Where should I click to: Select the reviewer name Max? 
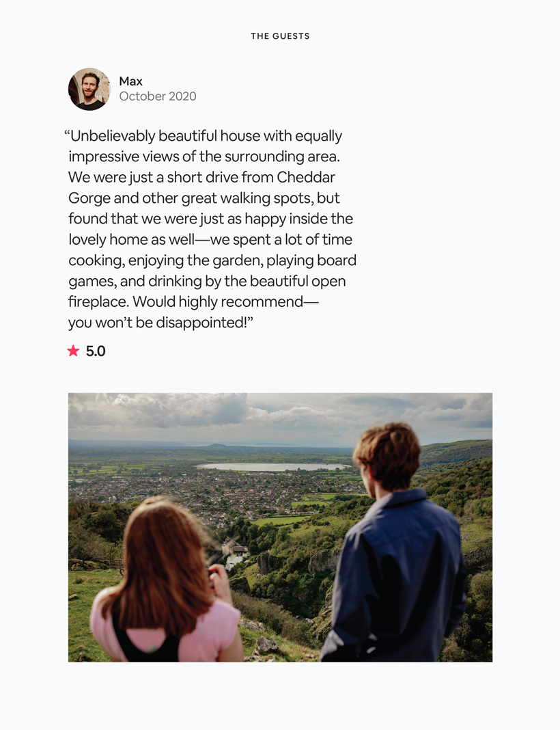[x=130, y=81]
